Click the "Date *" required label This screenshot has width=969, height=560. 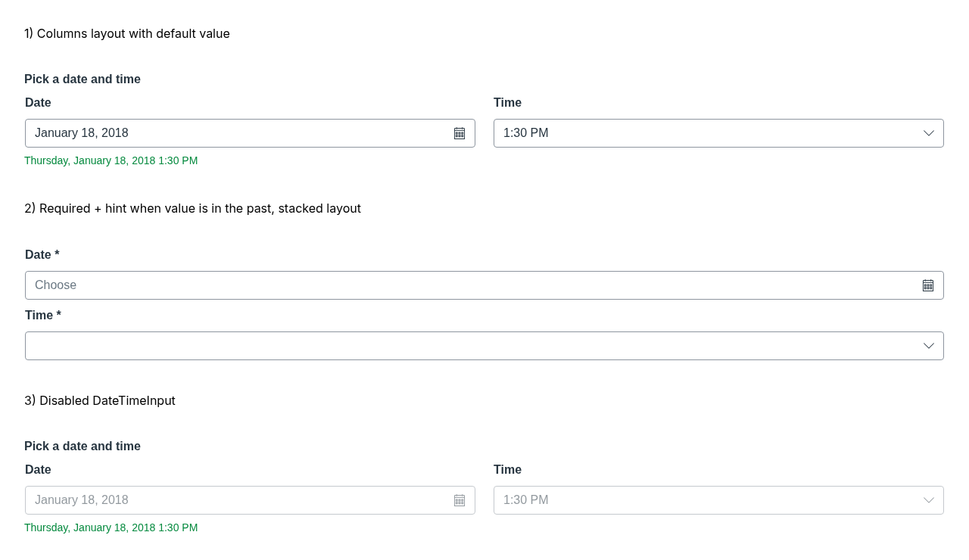(x=42, y=255)
